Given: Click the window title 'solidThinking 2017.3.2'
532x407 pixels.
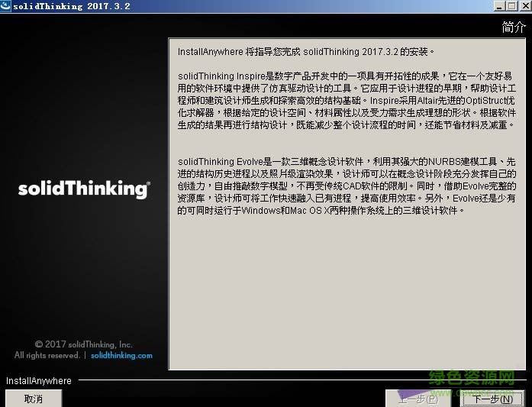Looking at the screenshot, I should 72,6.
